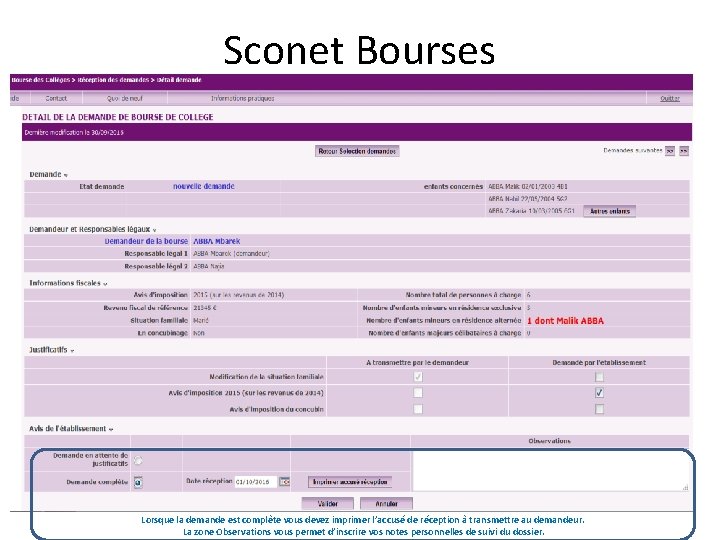Open the 'Quoi de neuf' menu
The height and width of the screenshot is (540, 720).
click(x=124, y=98)
